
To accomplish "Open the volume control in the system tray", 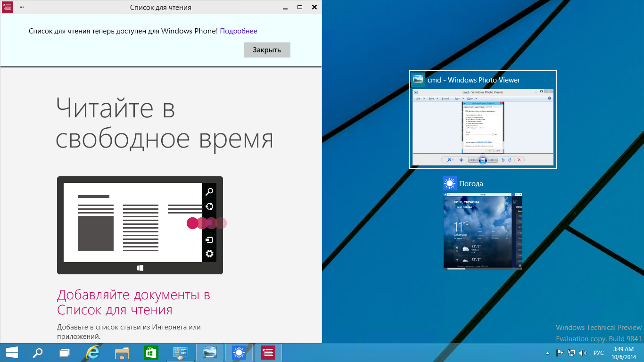I will (583, 353).
